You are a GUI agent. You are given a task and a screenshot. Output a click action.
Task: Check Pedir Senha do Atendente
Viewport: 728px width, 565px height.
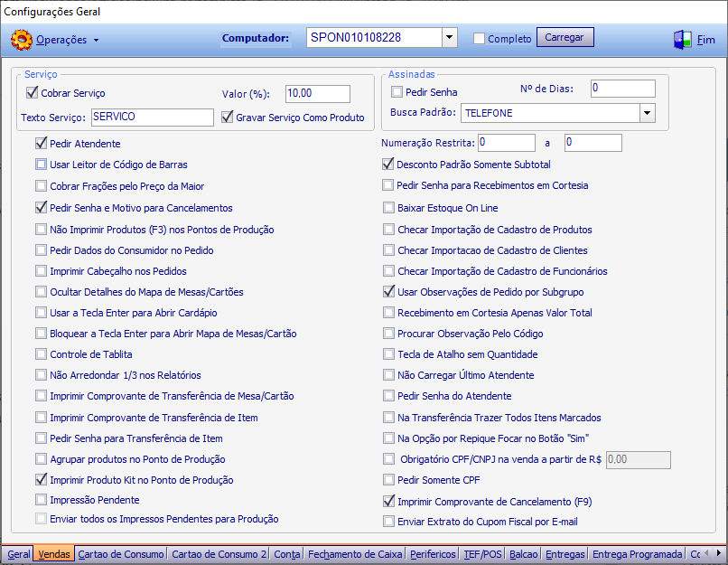[388, 396]
